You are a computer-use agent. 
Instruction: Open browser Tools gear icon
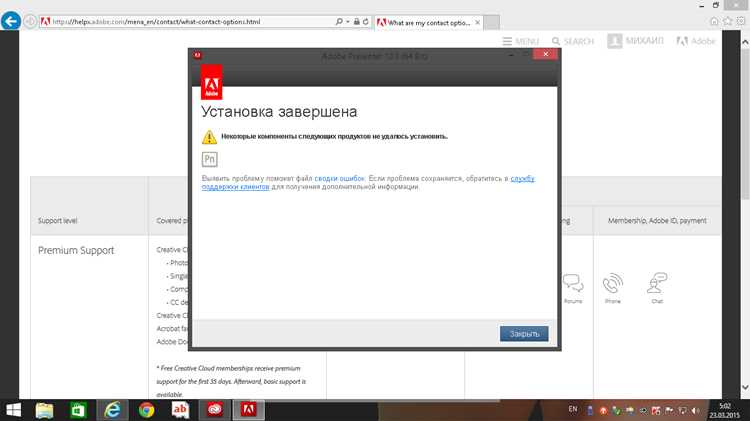coord(740,21)
